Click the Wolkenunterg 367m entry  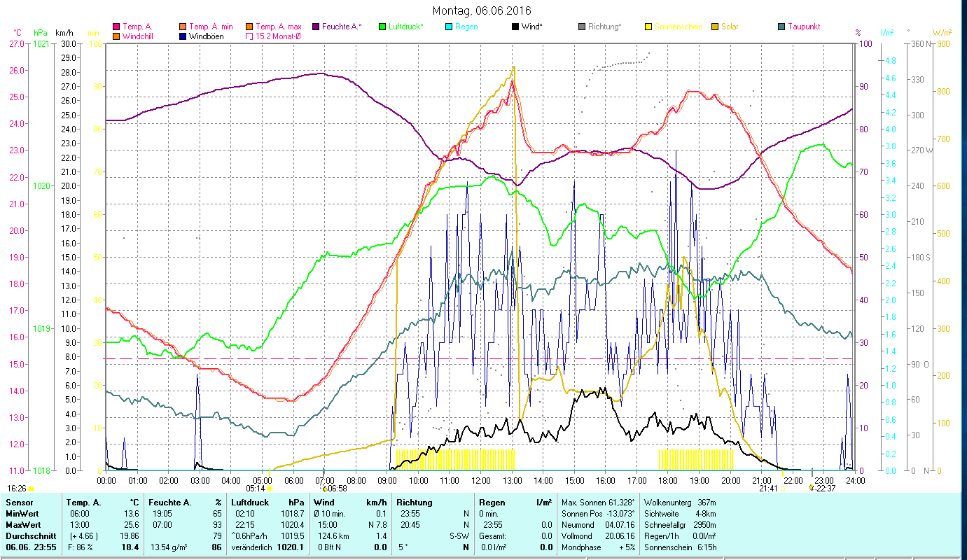click(x=679, y=503)
